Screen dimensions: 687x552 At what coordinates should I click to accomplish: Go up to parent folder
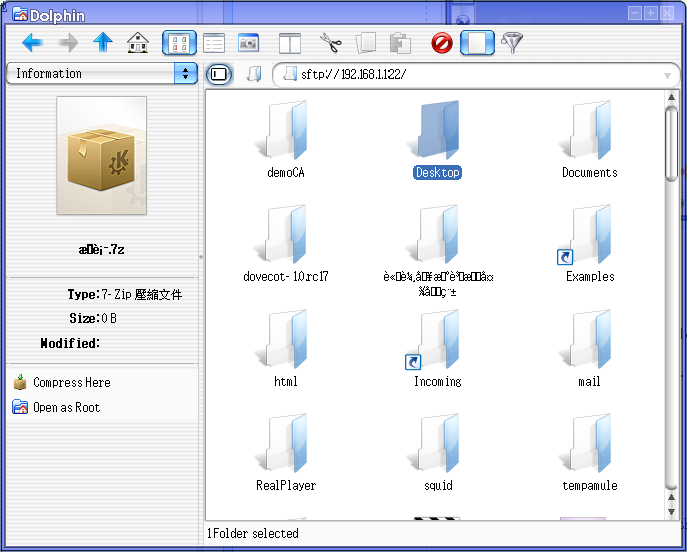point(103,43)
